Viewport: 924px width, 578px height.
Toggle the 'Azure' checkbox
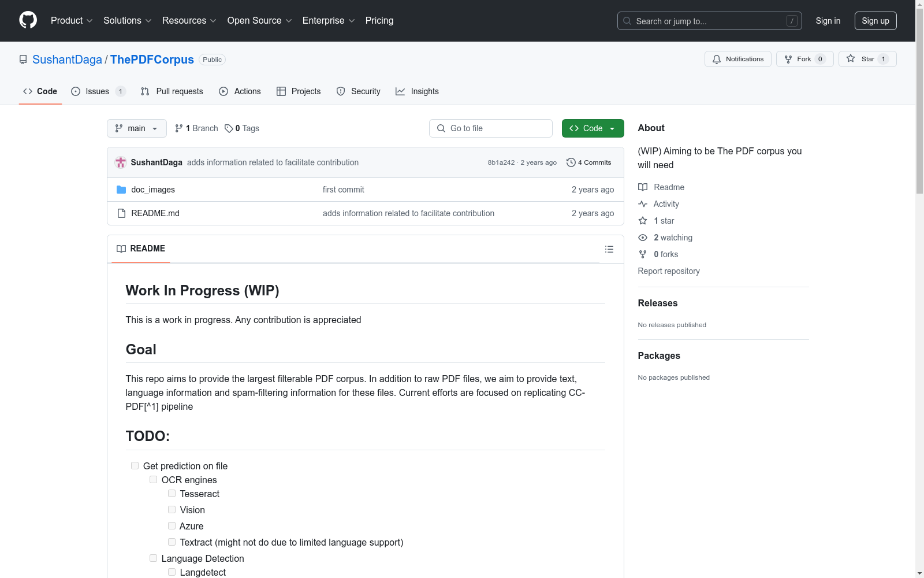click(172, 526)
